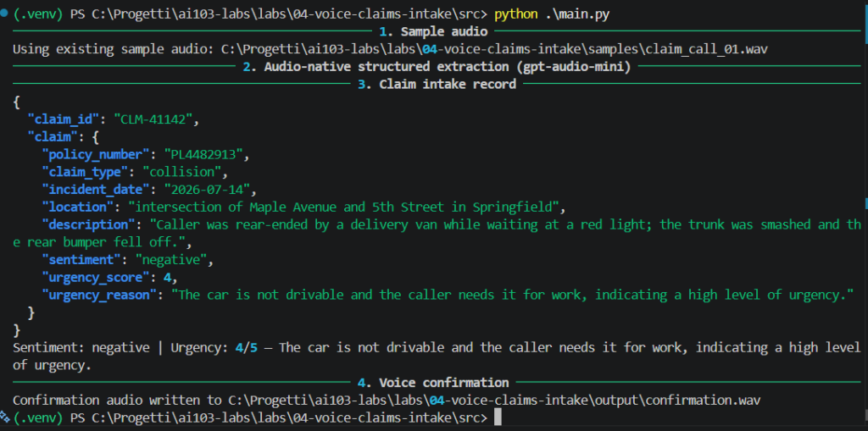Click the '4. Voice confirmation' header
This screenshot has height=431, width=868.
pos(433,383)
